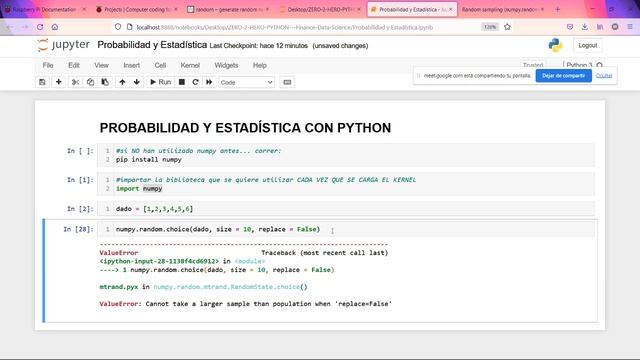Cut selected cells with scissors icon

[75, 82]
